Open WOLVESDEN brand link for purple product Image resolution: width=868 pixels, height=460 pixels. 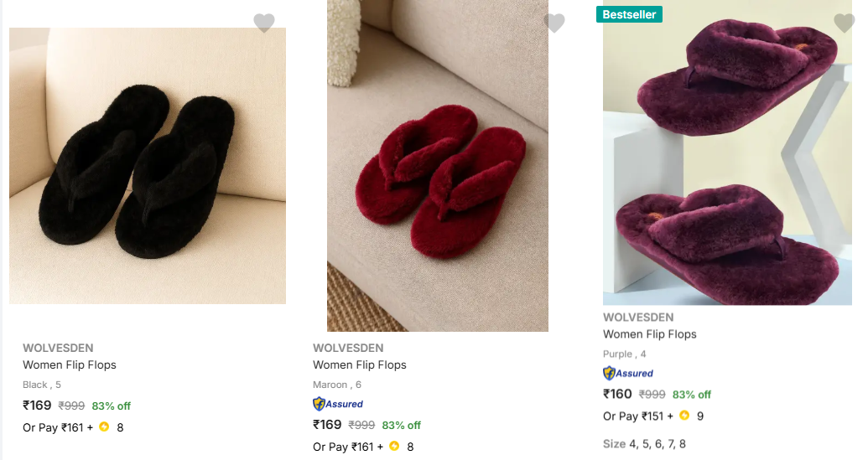(638, 318)
